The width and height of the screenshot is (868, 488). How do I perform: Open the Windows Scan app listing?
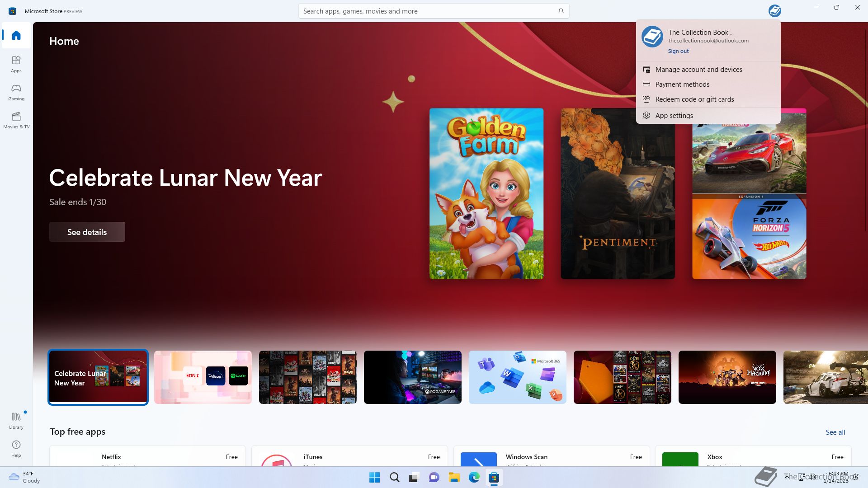552,456
